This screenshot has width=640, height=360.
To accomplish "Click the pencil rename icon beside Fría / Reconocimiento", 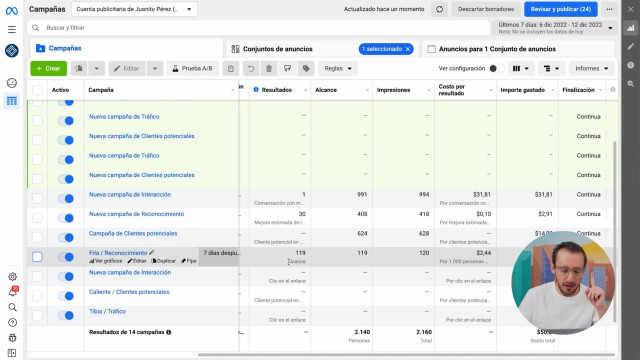I will click(152, 253).
